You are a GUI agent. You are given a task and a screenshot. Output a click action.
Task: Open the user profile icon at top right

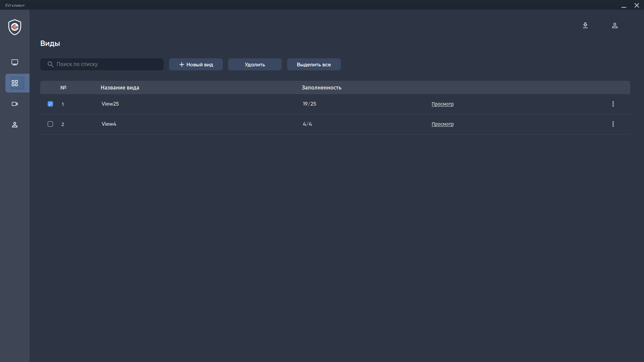(615, 25)
